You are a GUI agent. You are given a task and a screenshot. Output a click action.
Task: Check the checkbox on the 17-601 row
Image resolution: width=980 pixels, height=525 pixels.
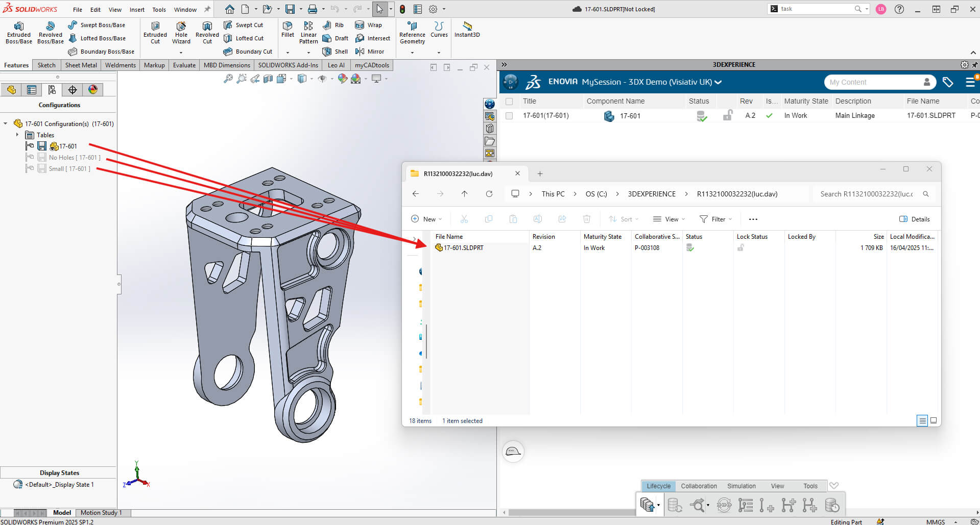click(x=509, y=116)
